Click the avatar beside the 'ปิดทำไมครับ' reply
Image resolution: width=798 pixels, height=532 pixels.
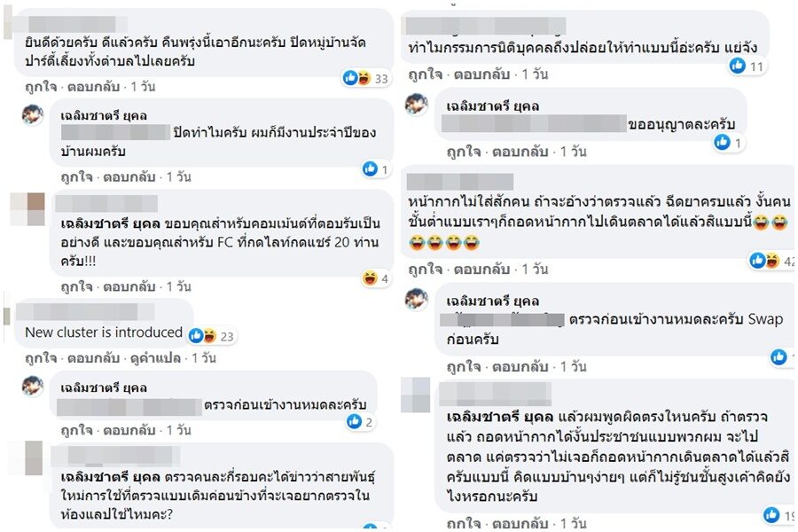click(x=32, y=114)
